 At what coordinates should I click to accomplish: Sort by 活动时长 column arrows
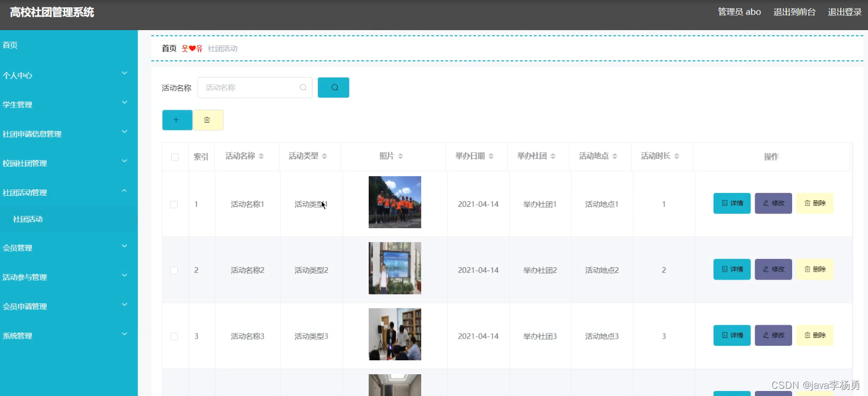677,156
